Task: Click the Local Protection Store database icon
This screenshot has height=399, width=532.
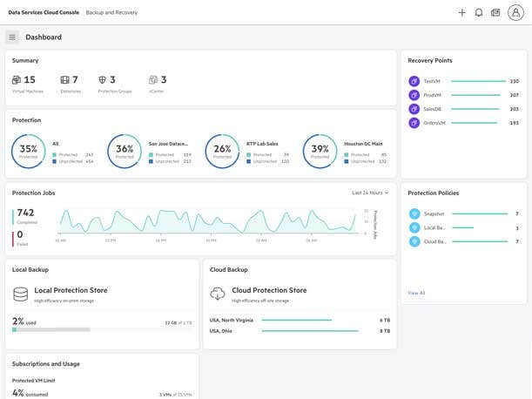Action: [20, 294]
